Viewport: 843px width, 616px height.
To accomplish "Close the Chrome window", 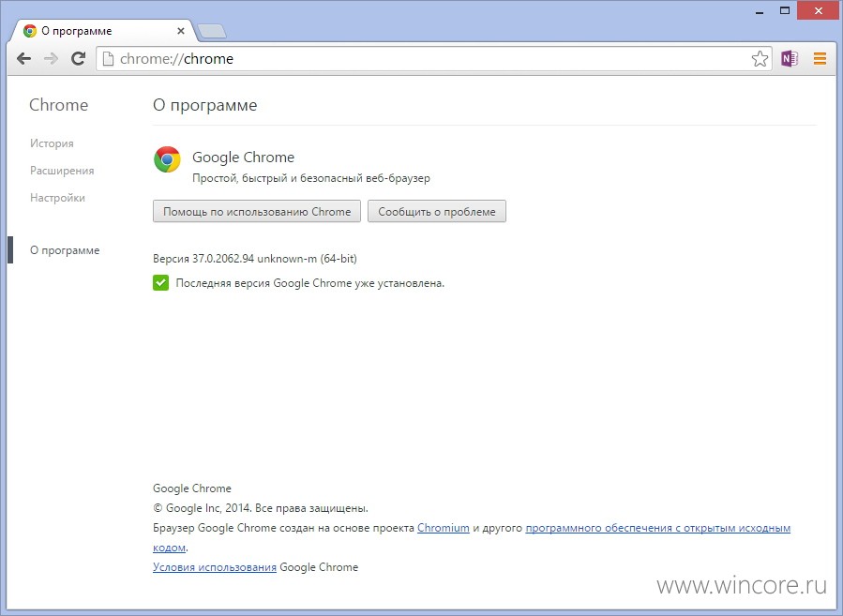I will [x=819, y=10].
